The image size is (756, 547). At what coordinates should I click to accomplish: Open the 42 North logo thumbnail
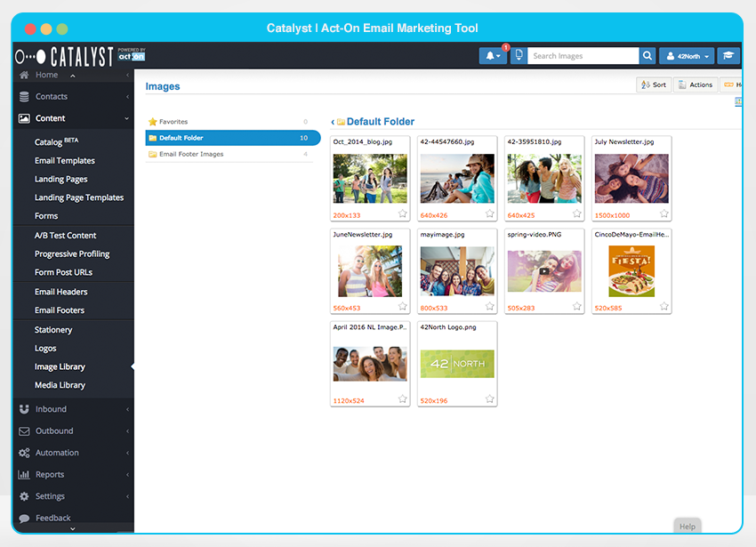457,364
